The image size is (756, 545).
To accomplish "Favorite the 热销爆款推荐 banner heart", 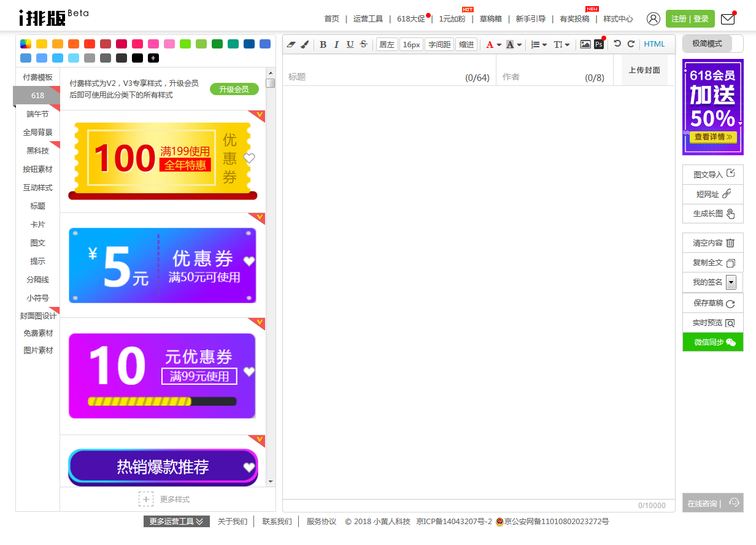I will (249, 468).
